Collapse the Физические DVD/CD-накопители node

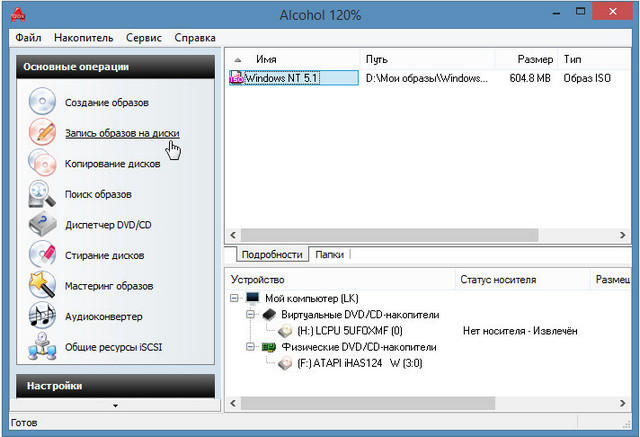[x=250, y=347]
